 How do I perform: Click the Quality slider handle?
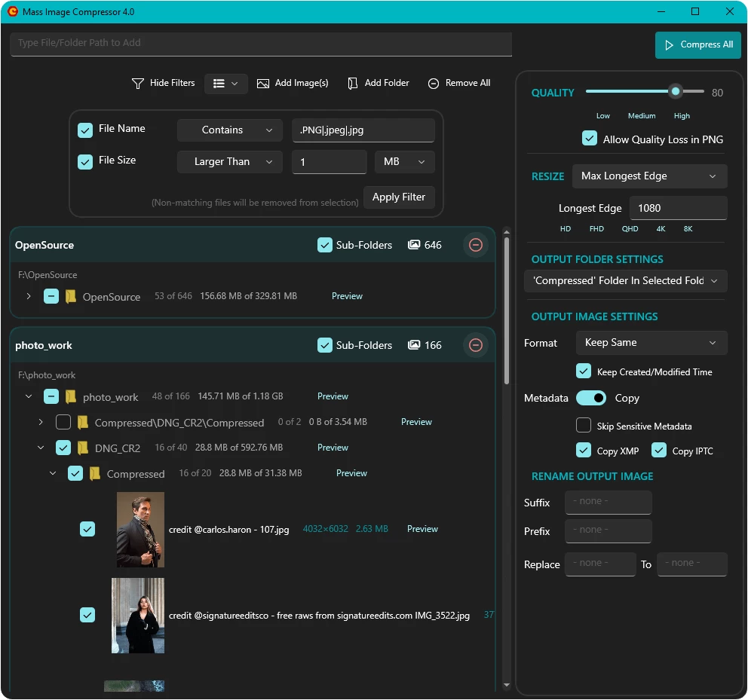click(676, 92)
